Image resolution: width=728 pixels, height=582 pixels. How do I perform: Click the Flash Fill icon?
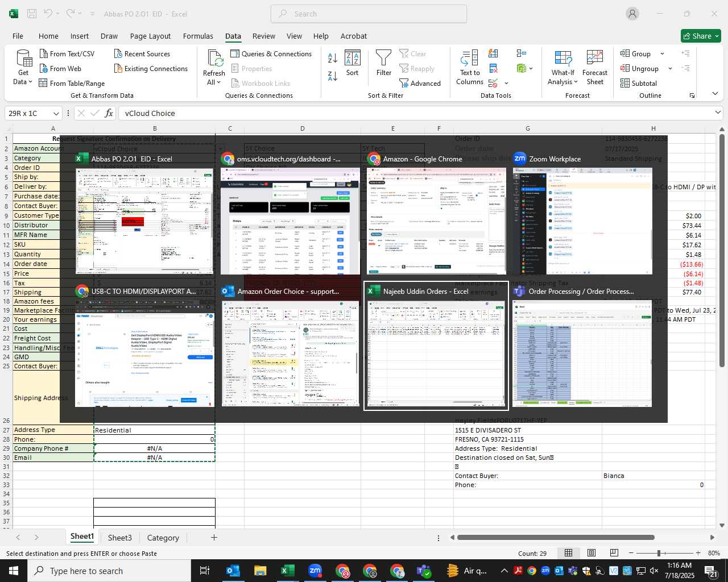[494, 53]
